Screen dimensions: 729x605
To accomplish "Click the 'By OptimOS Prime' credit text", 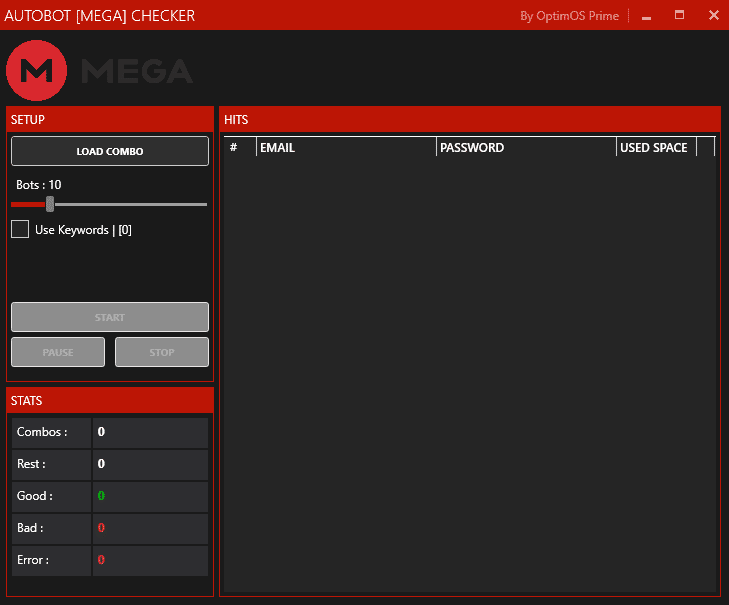I will coord(570,16).
